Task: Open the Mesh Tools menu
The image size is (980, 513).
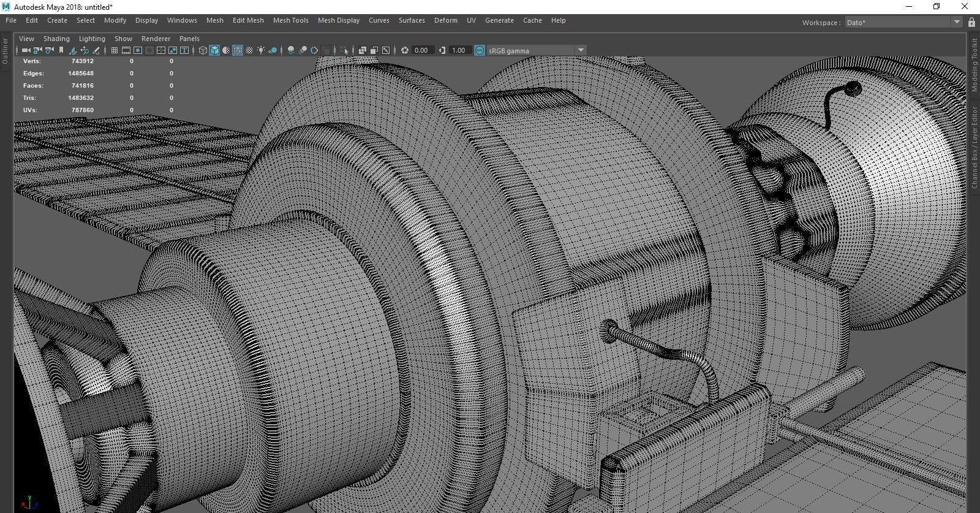Action: [291, 20]
